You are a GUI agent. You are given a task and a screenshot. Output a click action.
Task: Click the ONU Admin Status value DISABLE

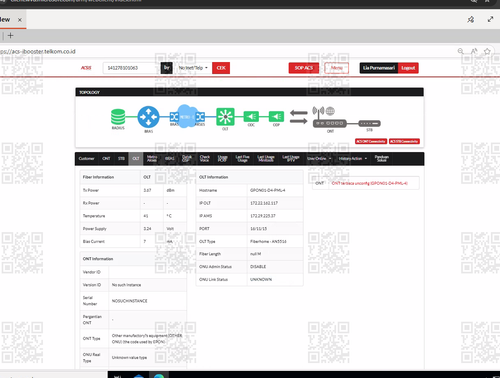[x=258, y=267]
